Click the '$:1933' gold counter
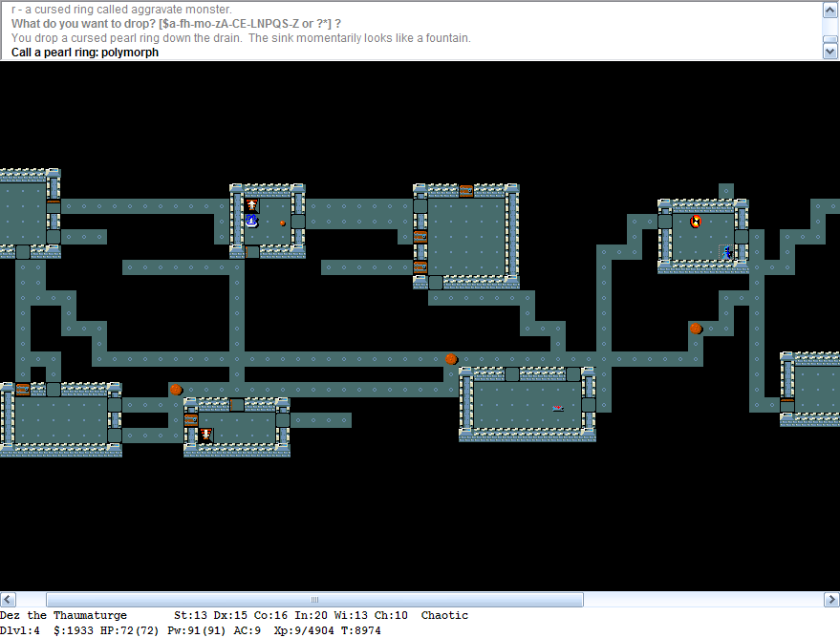 [74, 631]
